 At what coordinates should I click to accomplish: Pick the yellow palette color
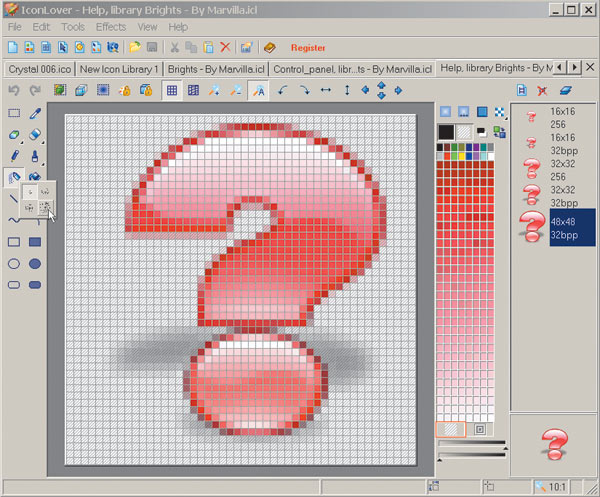click(x=461, y=156)
